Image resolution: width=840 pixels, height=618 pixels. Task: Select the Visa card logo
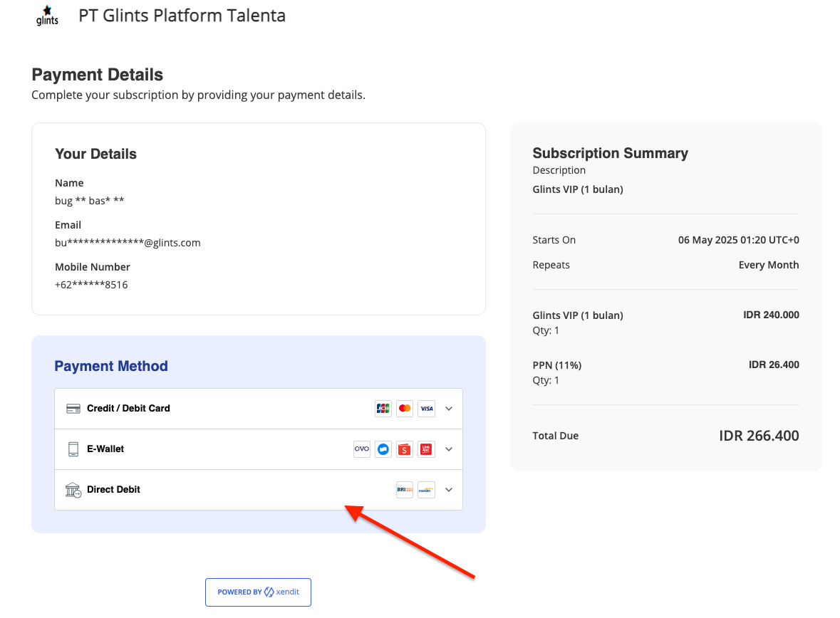[x=427, y=409]
